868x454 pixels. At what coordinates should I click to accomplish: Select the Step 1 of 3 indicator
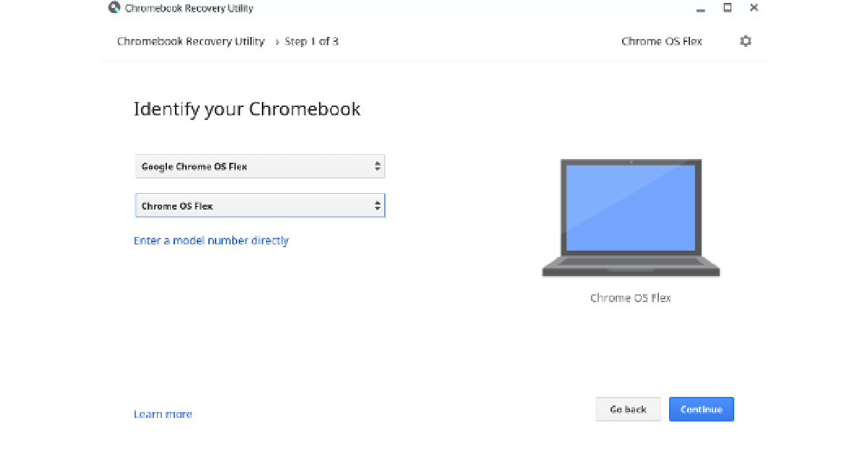(312, 41)
